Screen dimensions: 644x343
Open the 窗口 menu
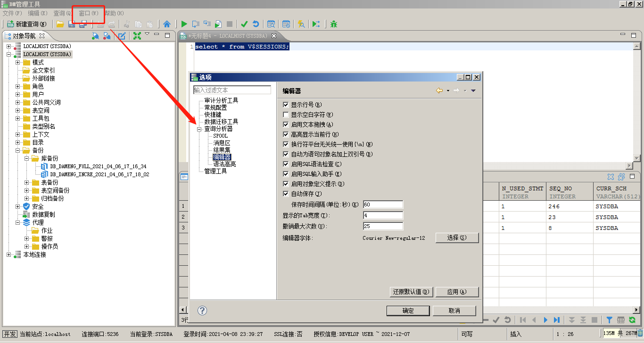[x=90, y=13]
